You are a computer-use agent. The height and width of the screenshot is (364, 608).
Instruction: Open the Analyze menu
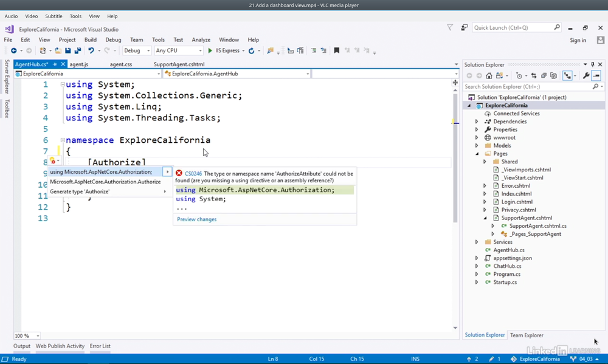click(x=201, y=40)
